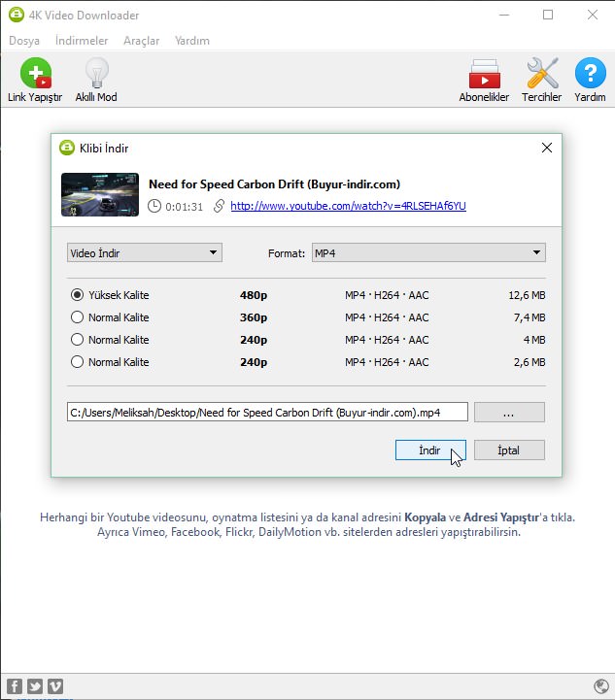
Task: Open the Dosya menu
Action: point(24,41)
